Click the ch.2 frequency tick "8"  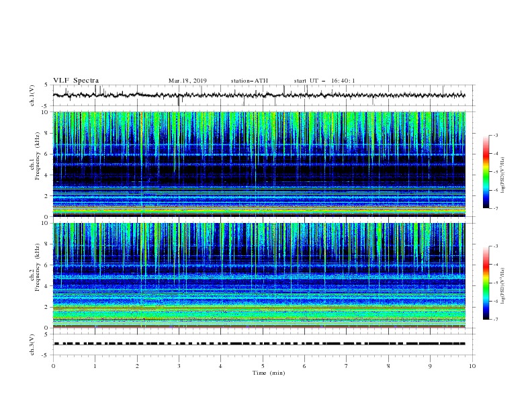click(x=48, y=244)
